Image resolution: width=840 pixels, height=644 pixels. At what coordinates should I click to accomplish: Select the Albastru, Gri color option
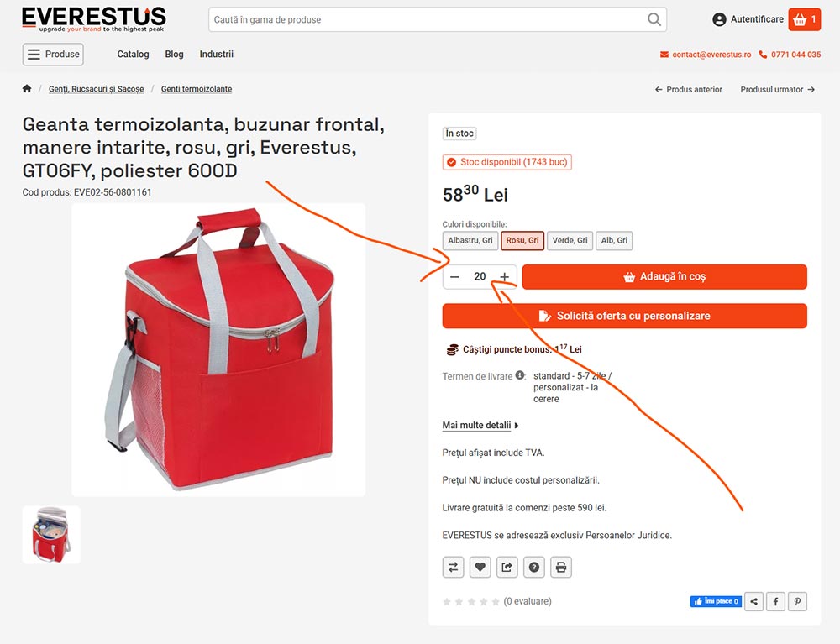coord(470,240)
